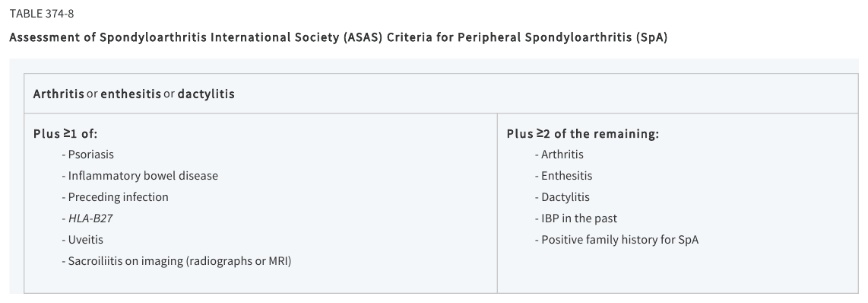Click enthesitis in the header row
Screen dimensions: 868x303
(131, 94)
